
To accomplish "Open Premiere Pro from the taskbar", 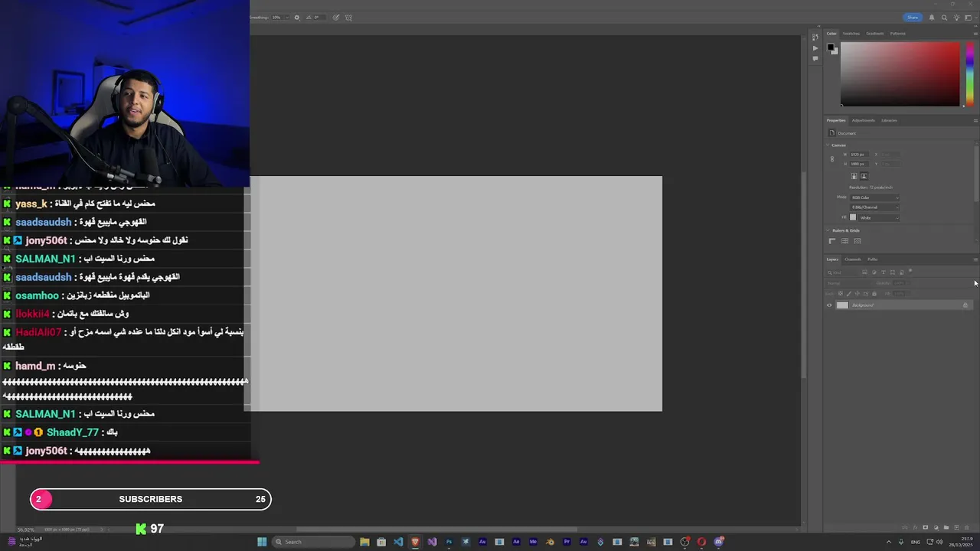I will pos(567,542).
